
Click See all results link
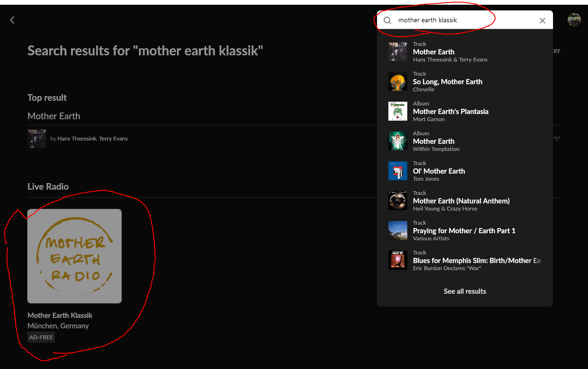465,291
